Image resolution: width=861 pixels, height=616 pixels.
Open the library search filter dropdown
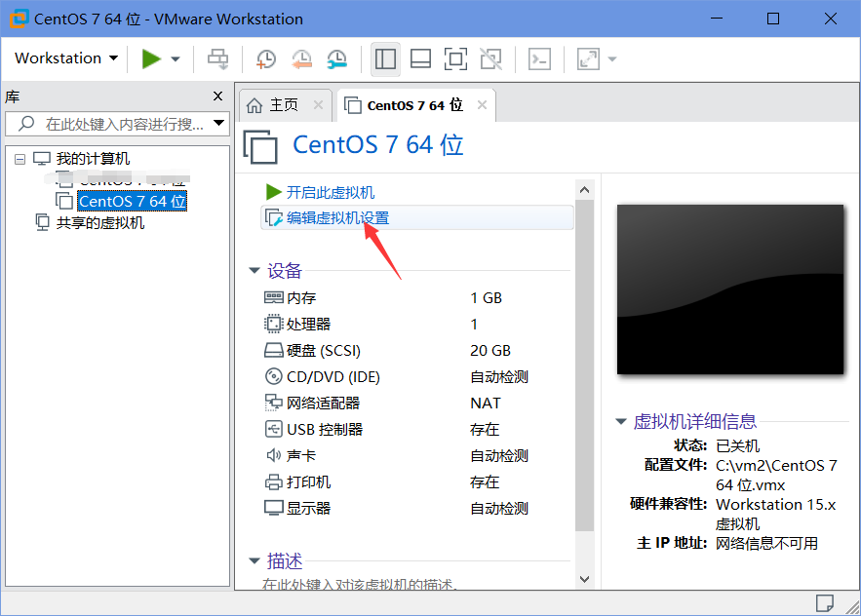[x=219, y=123]
